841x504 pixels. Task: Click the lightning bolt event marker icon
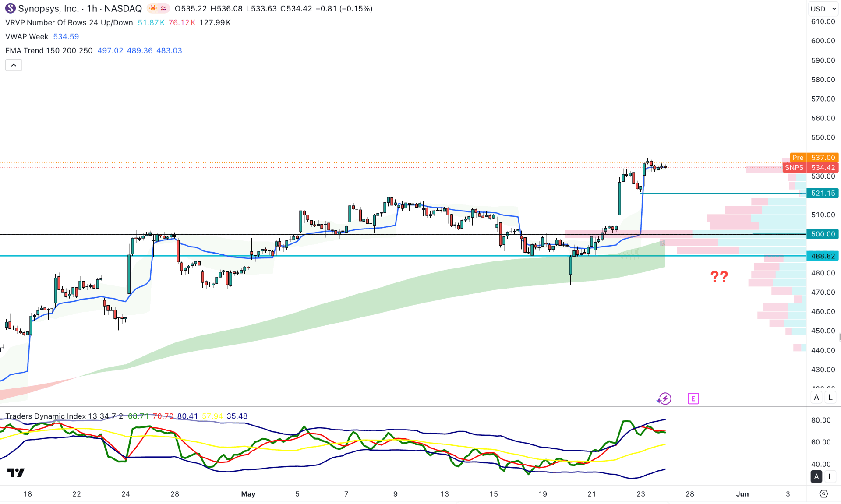[664, 398]
